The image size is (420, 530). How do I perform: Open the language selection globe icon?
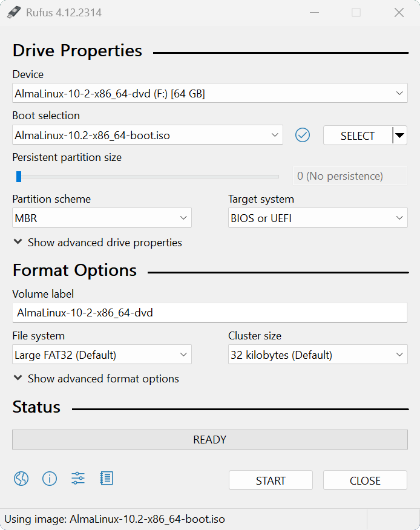(21, 479)
